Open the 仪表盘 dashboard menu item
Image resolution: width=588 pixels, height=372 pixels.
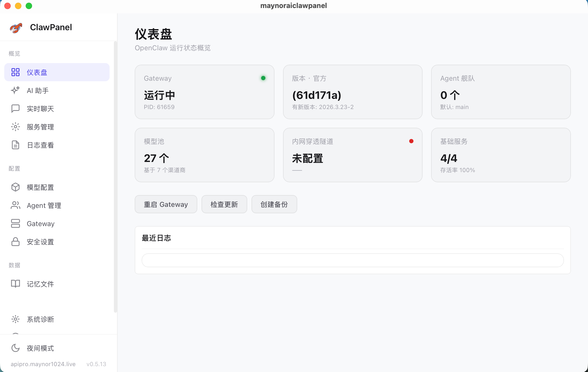[x=57, y=72]
